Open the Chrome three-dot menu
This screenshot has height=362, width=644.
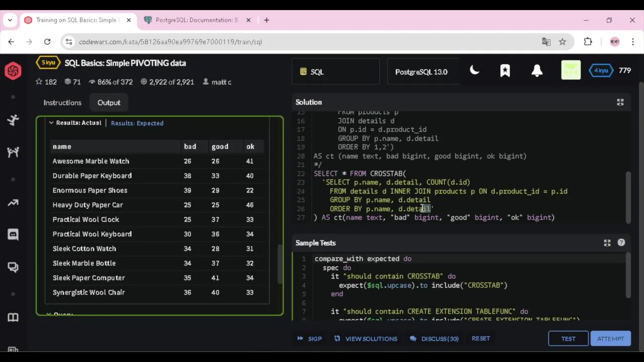(633, 42)
